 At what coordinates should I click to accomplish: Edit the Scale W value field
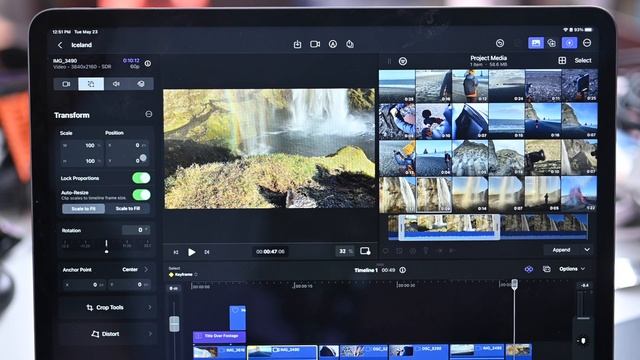point(82,145)
